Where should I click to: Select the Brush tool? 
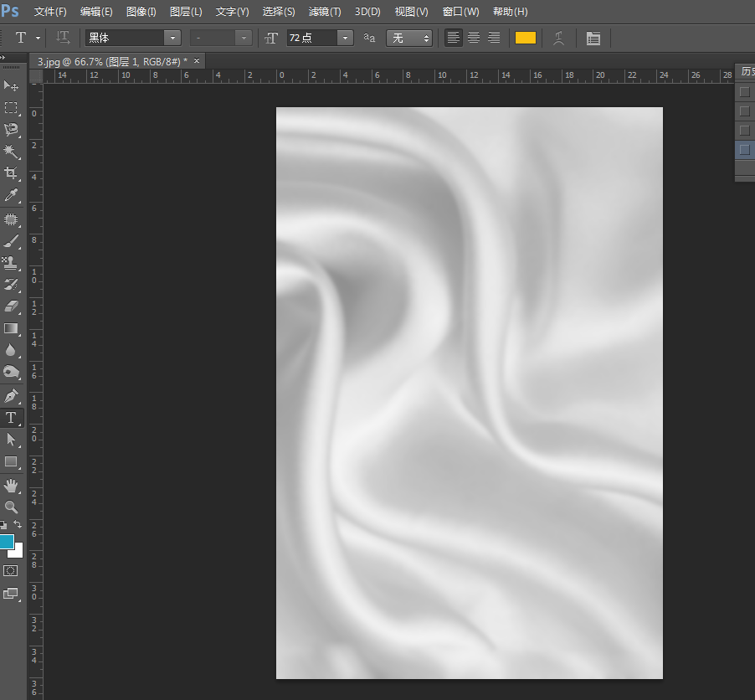[x=11, y=241]
